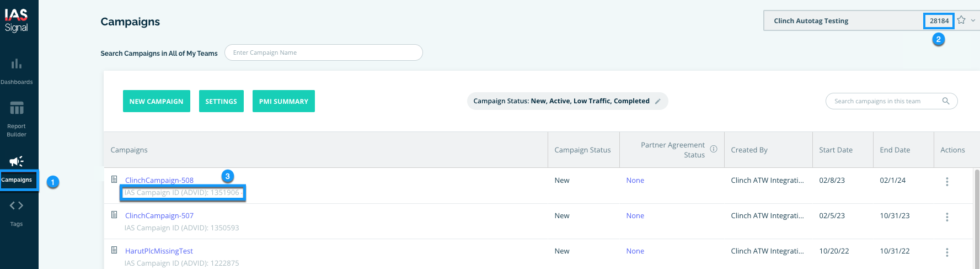This screenshot has width=980, height=269.
Task: Click the Tags label in the sidebar
Action: [17, 224]
